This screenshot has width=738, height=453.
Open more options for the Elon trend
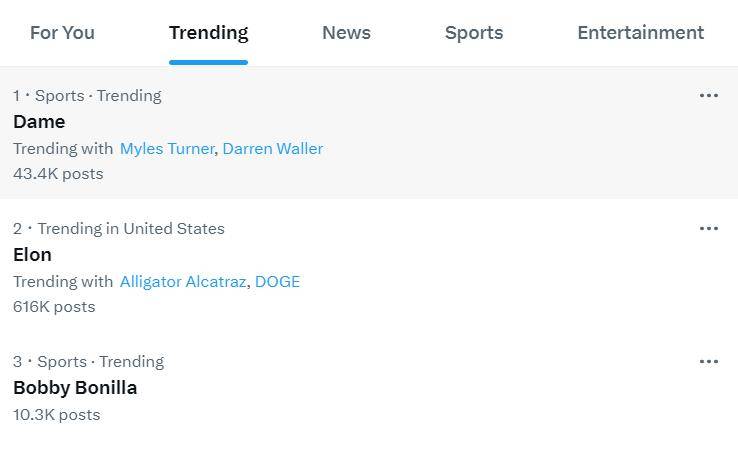point(709,229)
